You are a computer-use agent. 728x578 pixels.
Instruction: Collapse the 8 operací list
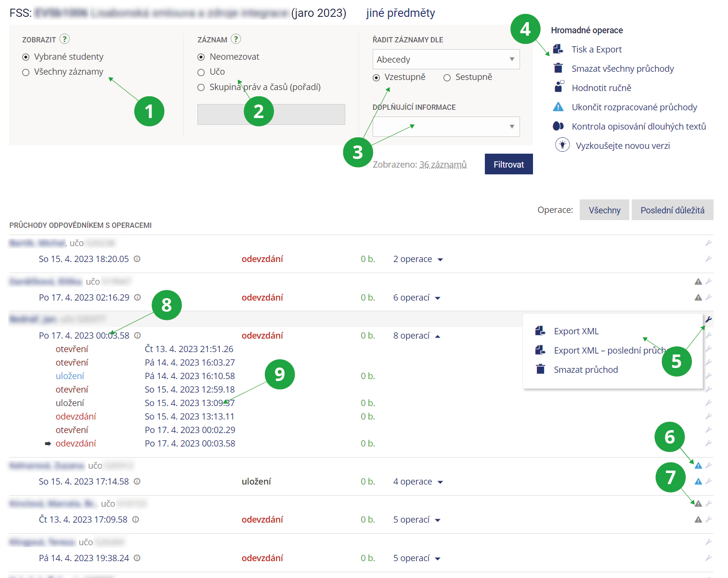(x=438, y=336)
